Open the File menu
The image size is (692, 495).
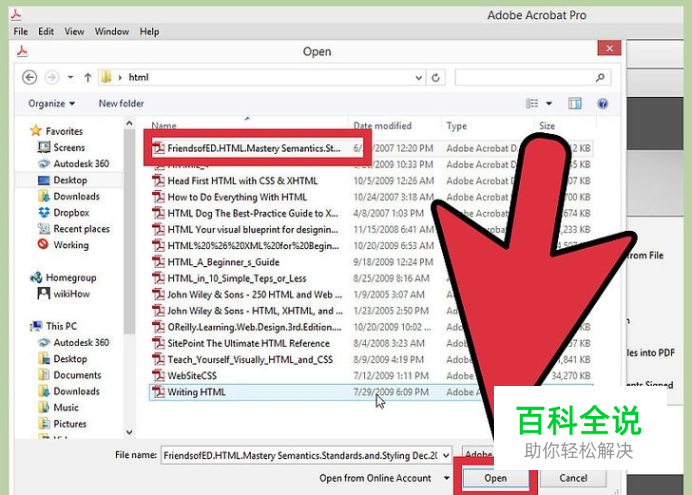point(20,32)
